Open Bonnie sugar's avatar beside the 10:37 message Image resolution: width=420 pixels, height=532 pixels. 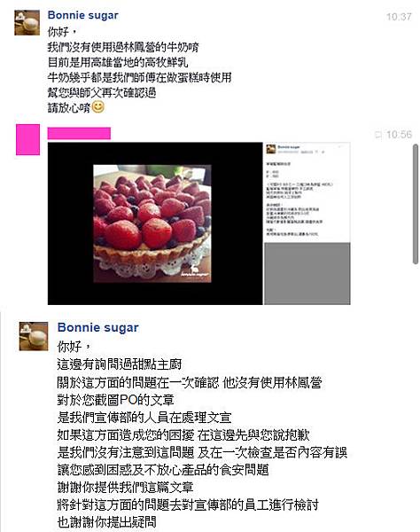click(x=27, y=23)
